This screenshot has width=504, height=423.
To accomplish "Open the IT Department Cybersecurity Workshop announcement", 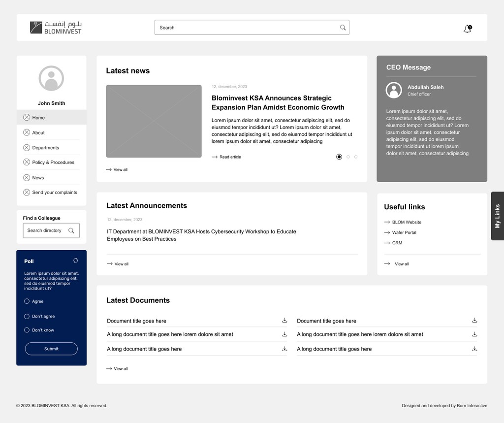I will [201, 235].
